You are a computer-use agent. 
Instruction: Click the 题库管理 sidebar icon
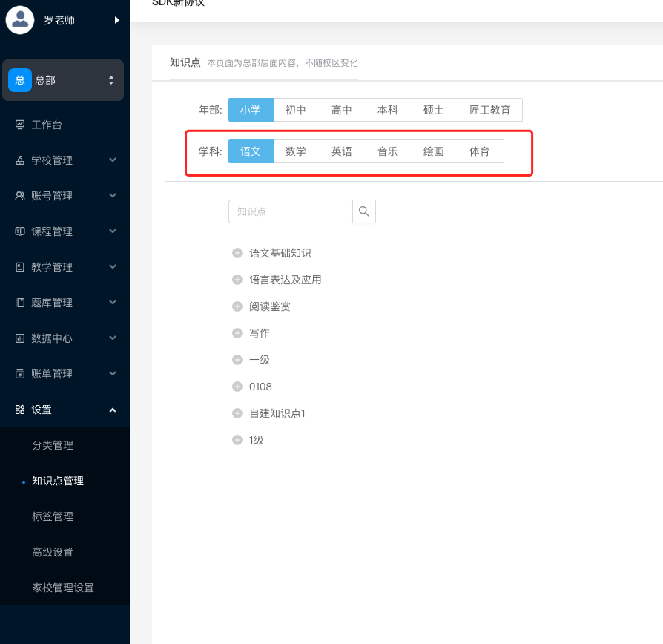20,303
